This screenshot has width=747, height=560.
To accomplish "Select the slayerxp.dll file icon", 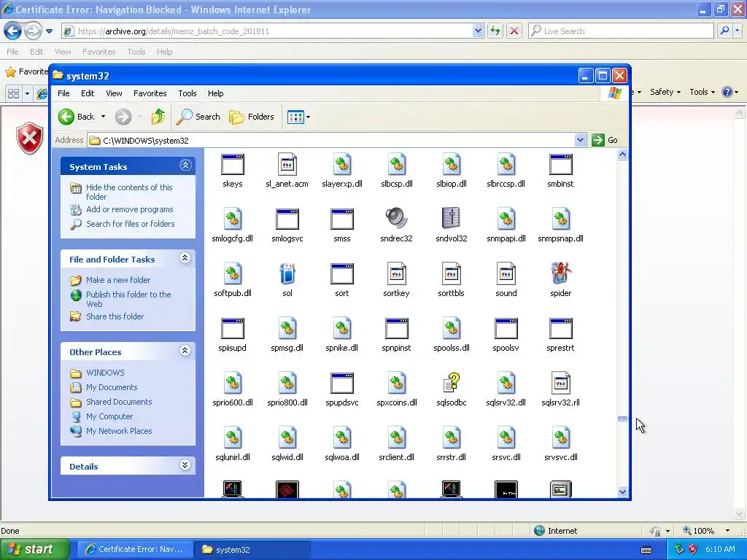I will point(342,165).
